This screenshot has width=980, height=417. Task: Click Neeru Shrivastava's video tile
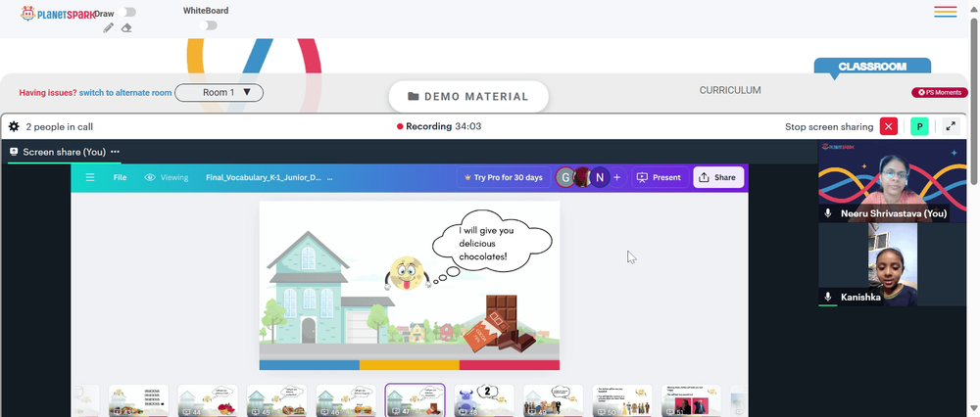point(892,181)
